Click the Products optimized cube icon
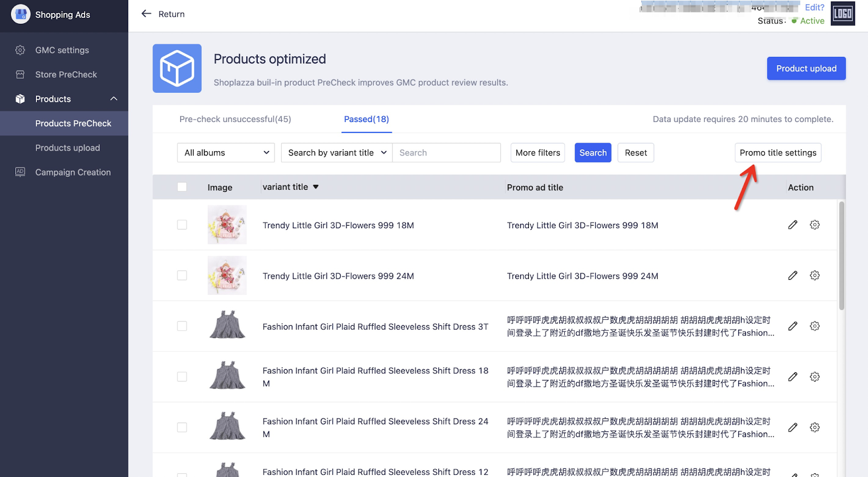 tap(177, 68)
